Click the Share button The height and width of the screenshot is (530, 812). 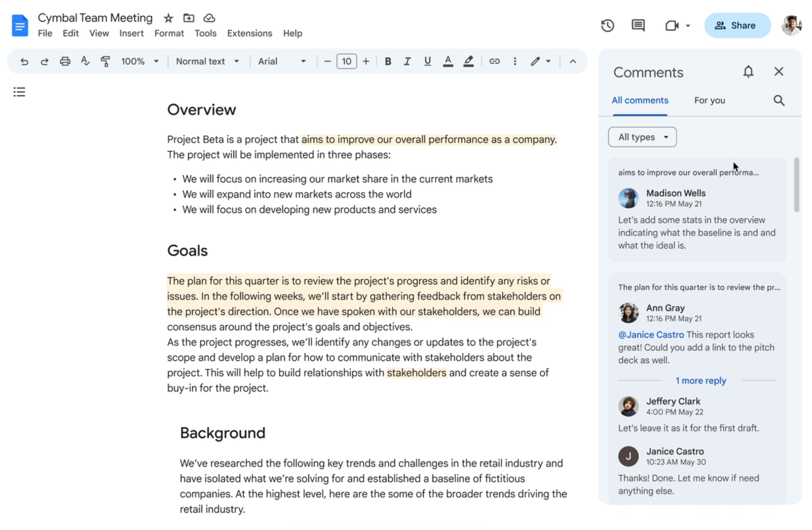737,26
